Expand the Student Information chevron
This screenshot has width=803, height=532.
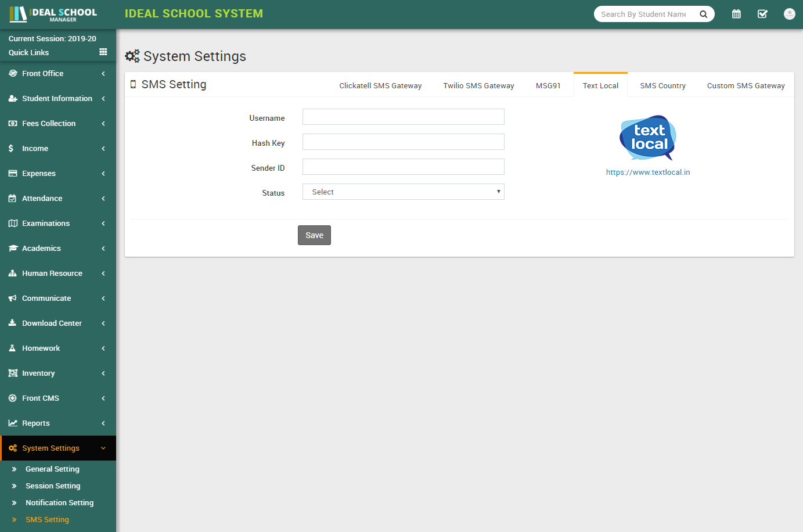103,98
